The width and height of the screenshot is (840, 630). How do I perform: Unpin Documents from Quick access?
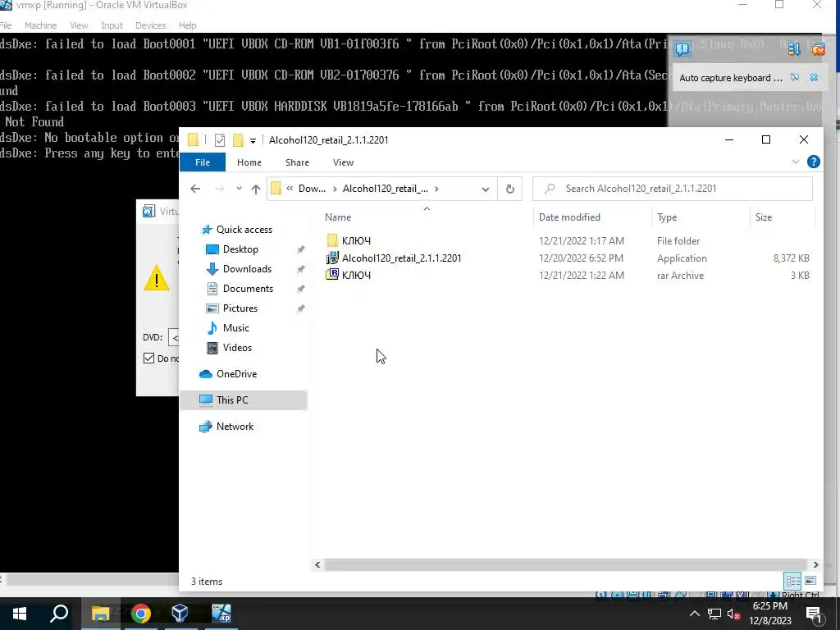pyautogui.click(x=300, y=290)
